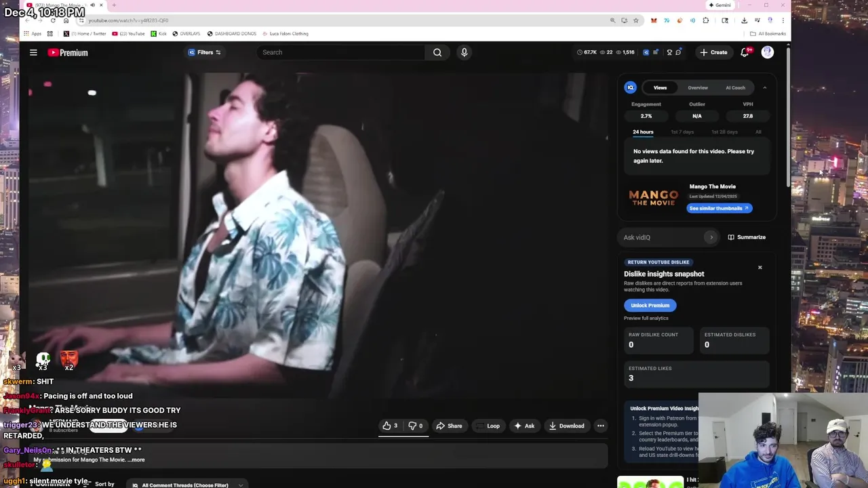Open vidIQ Filters button
Viewport: 868px width, 488px height.
tap(204, 52)
